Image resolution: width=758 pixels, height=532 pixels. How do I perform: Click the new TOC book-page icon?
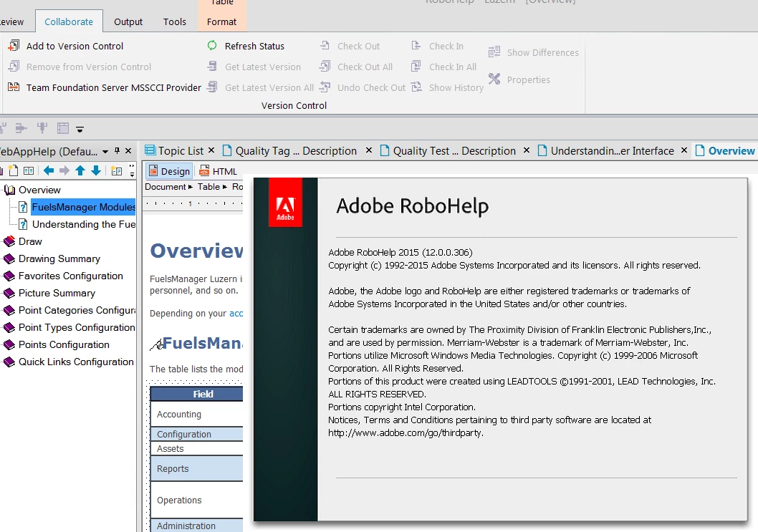(29, 170)
